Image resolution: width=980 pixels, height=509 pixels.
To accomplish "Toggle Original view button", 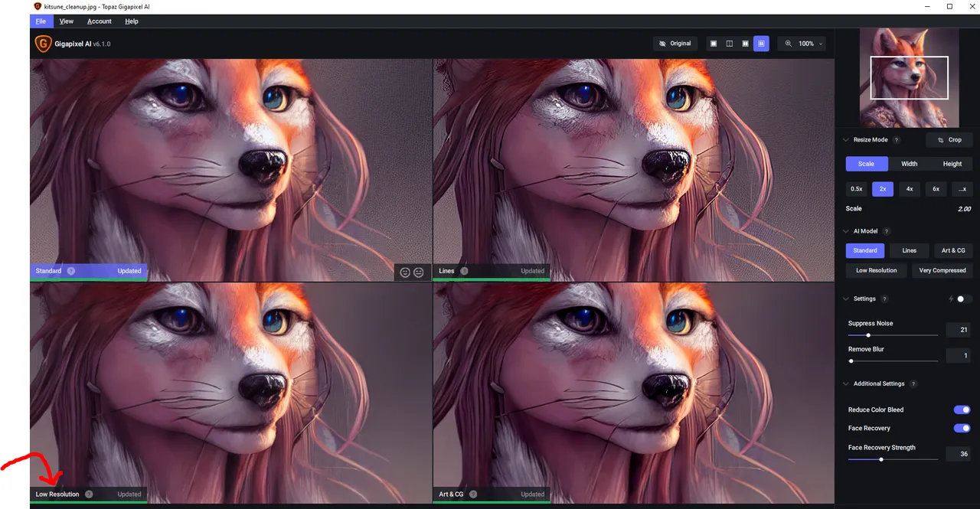I will pyautogui.click(x=675, y=44).
